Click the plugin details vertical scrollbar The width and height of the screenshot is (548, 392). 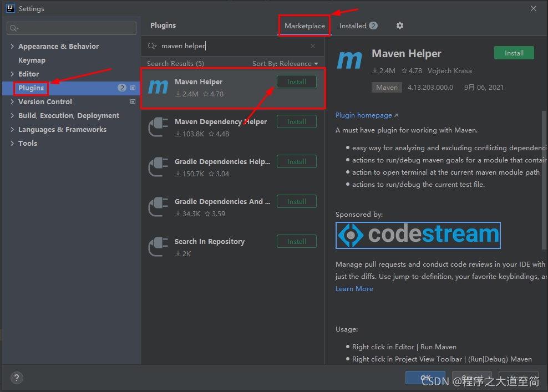tap(544, 180)
